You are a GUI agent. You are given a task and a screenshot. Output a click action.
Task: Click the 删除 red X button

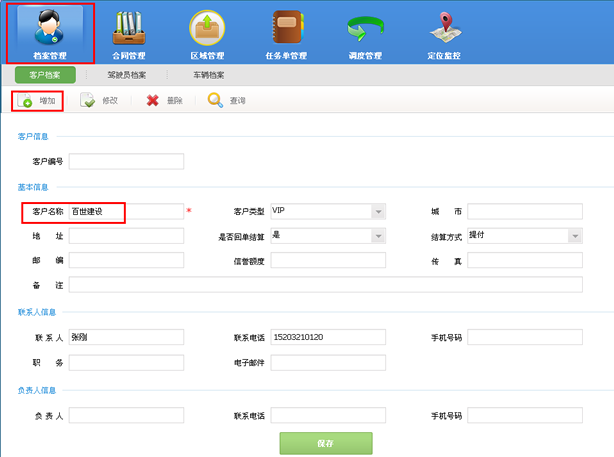[x=163, y=101]
